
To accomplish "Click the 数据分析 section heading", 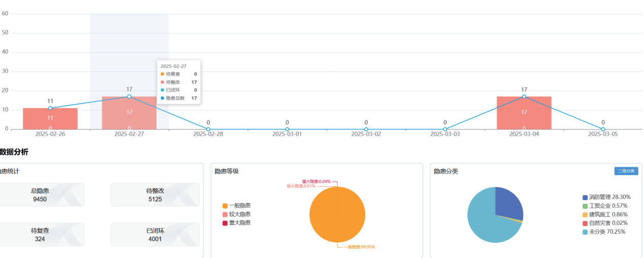I will coord(14,151).
